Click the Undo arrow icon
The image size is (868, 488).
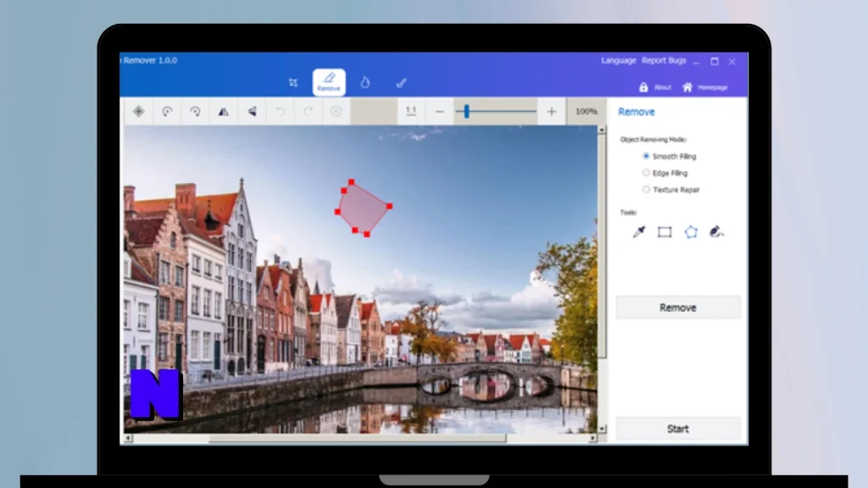[280, 111]
